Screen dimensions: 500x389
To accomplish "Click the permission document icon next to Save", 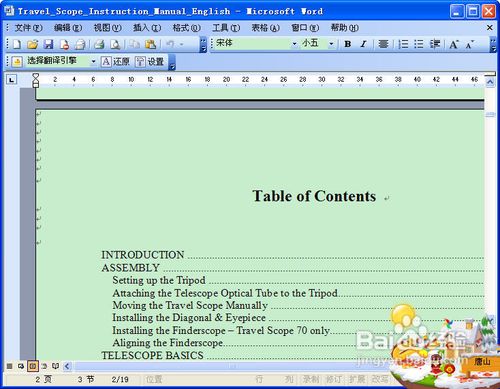I will click(x=65, y=44).
